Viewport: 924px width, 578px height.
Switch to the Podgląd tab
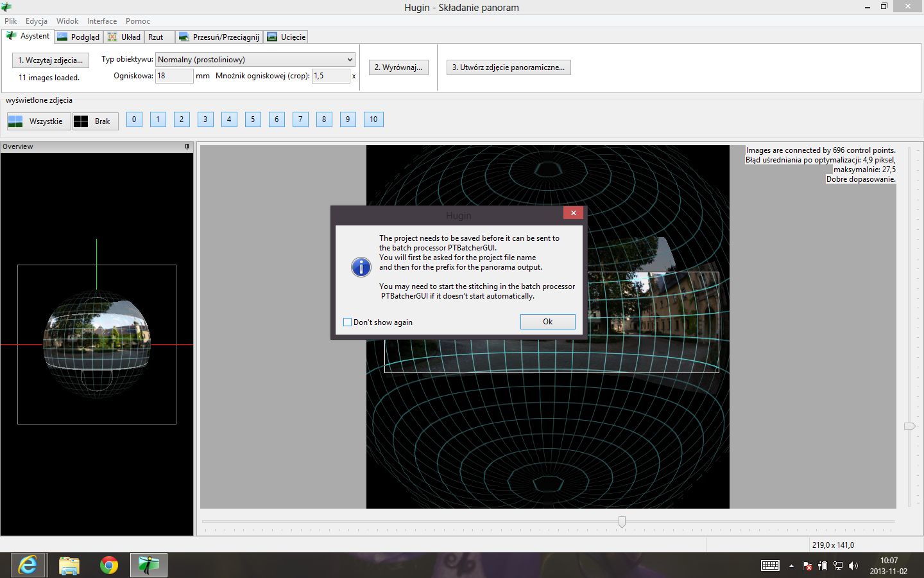[x=78, y=37]
